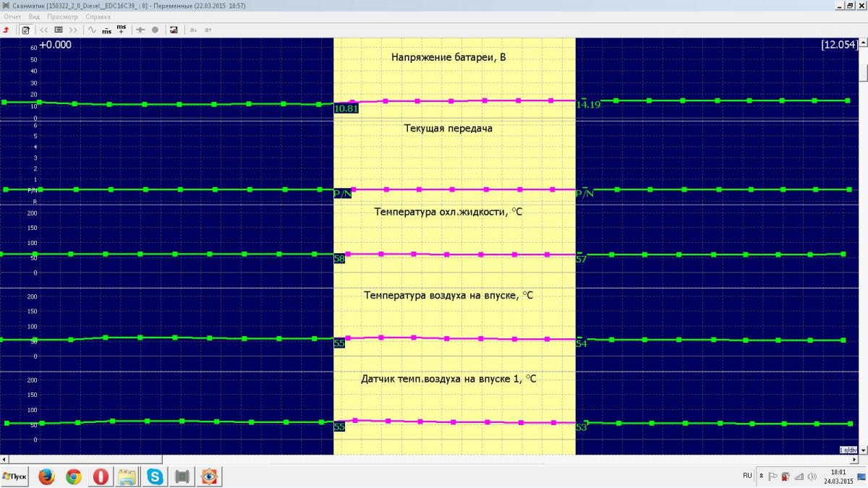868x488 pixels.
Task: Click Датчик темп.воздуха на впуске 1 title
Action: pos(448,379)
